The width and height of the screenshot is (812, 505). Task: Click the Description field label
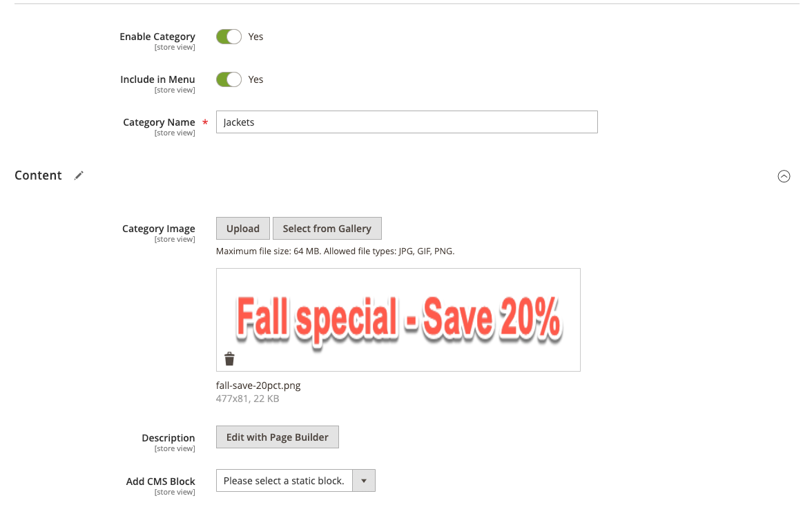pyautogui.click(x=168, y=438)
